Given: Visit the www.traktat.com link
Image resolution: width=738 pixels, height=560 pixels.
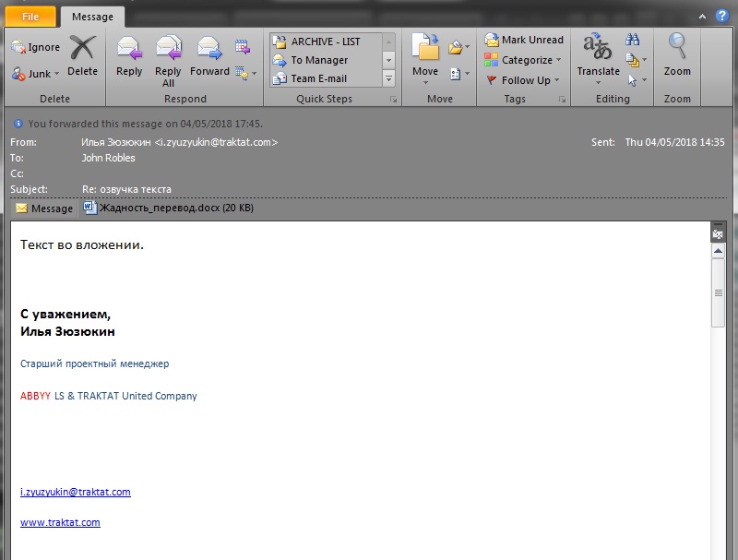Looking at the screenshot, I should click(x=60, y=522).
